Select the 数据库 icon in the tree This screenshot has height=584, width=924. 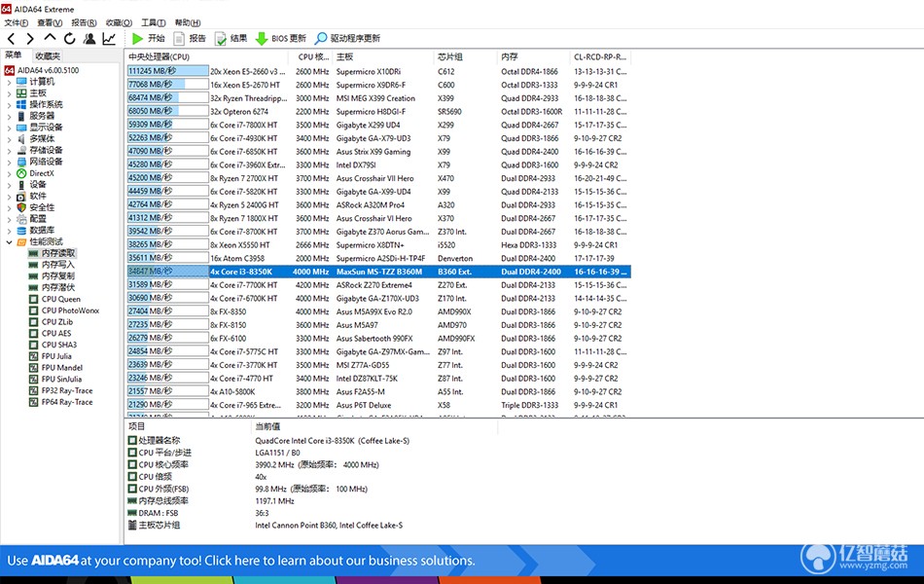[x=21, y=231]
